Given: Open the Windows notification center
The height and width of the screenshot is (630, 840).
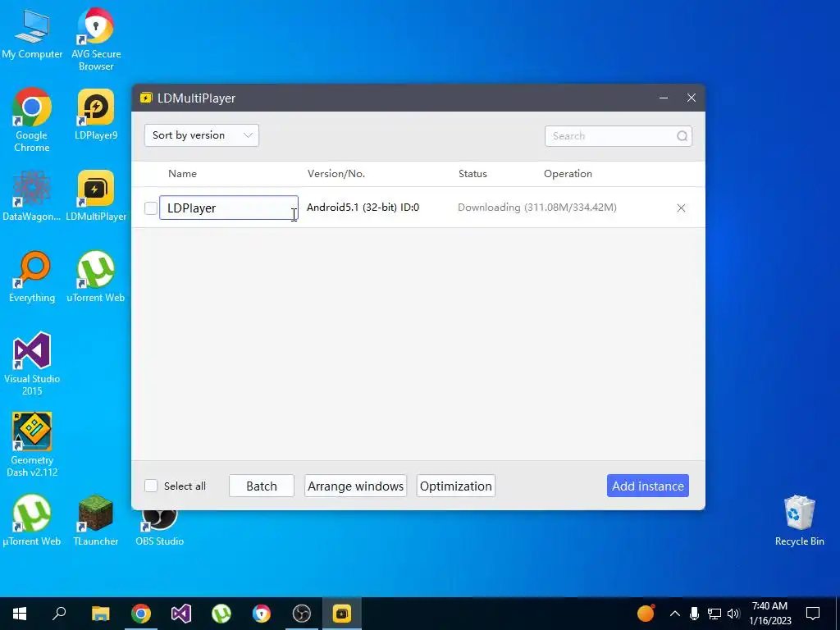Looking at the screenshot, I should pos(813,614).
